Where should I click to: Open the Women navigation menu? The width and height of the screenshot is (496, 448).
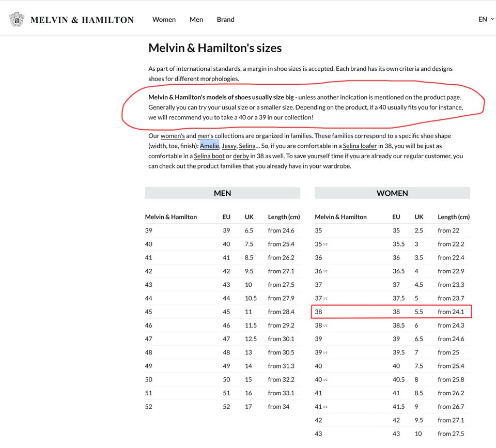pos(164,19)
